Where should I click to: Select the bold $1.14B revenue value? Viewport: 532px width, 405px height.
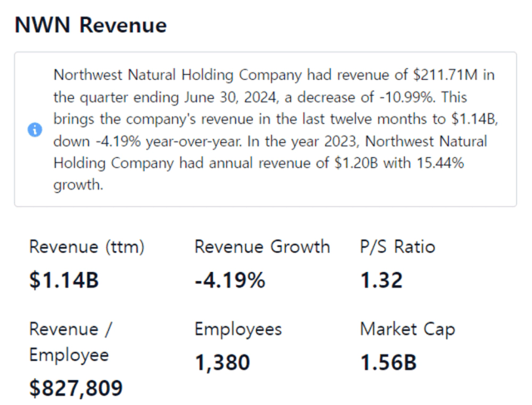pos(64,281)
